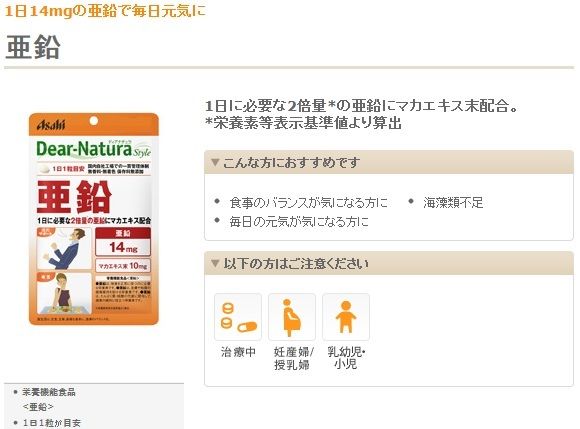Click the 亜鉛 14mg label on package
The width and height of the screenshot is (580, 429).
(123, 242)
